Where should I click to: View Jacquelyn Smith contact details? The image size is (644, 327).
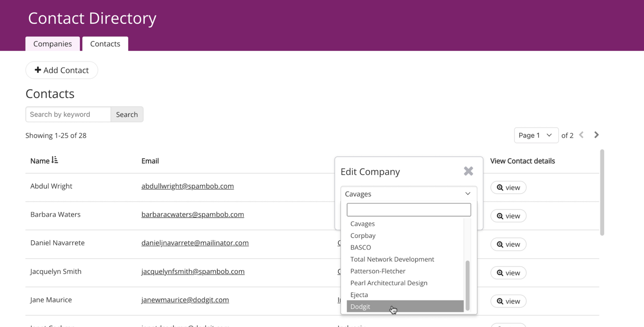[x=508, y=272]
